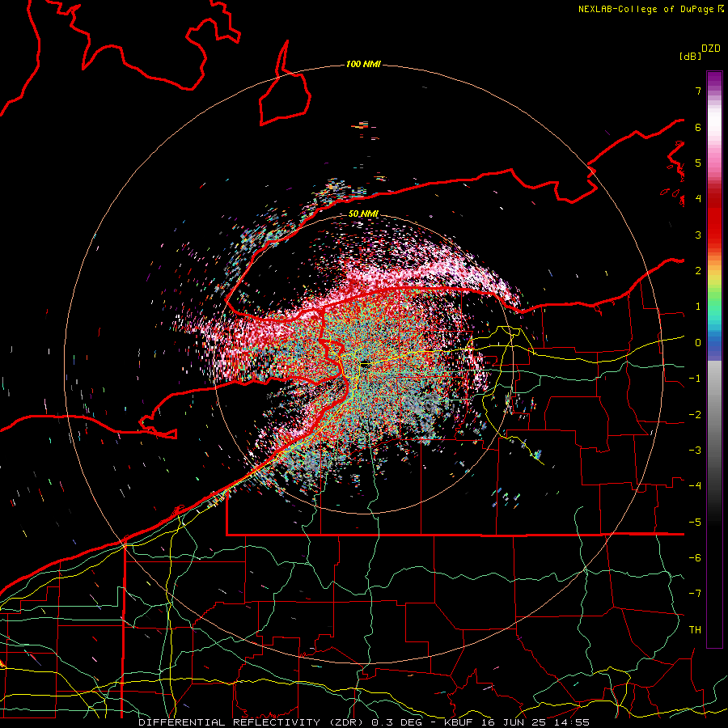Viewport: 728px width, 728px height.
Task: Click the -6 value on color scale
Action: tap(695, 558)
